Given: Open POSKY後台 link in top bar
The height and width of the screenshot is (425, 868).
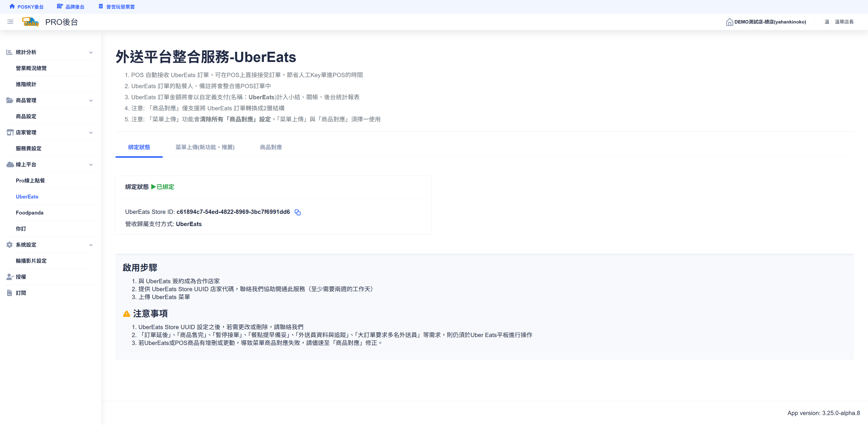Looking at the screenshot, I should [x=26, y=7].
